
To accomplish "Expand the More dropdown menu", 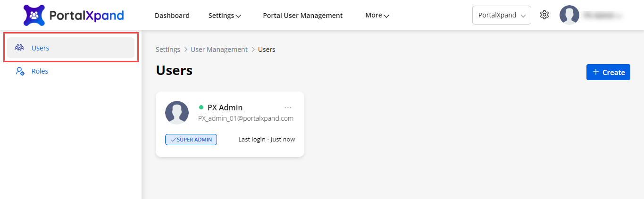I will coord(377,16).
